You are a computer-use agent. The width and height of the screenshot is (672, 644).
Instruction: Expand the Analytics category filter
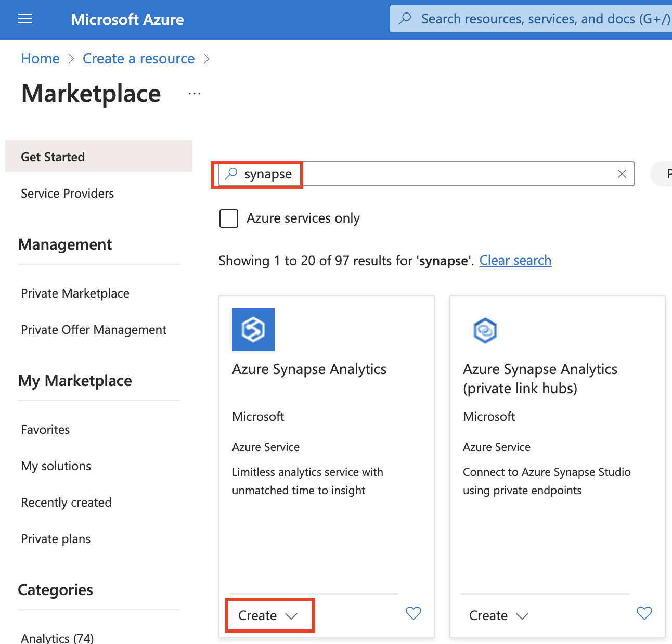tap(57, 637)
